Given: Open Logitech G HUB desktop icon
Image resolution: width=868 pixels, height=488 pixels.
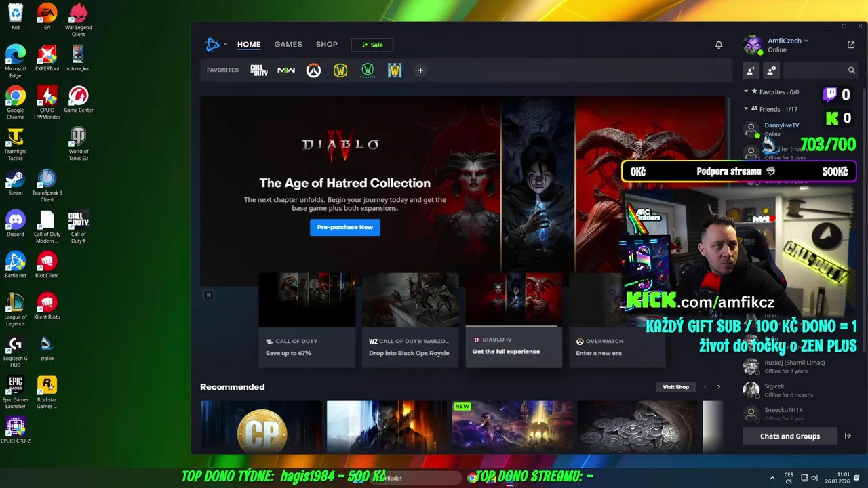Looking at the screenshot, I should tap(16, 350).
